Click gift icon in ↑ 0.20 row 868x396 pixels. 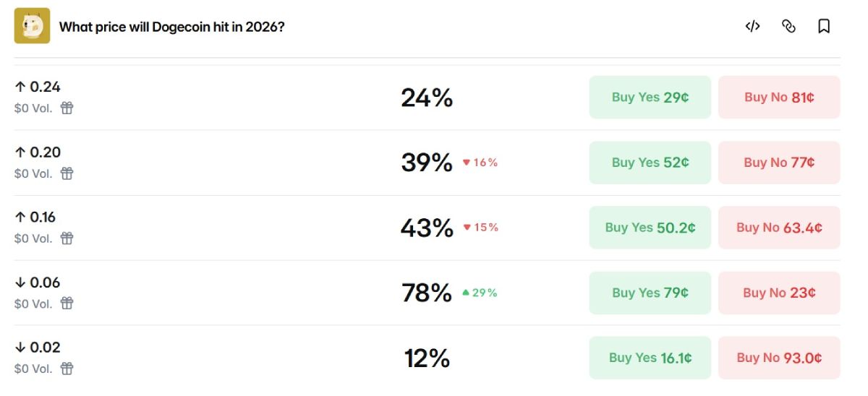[x=67, y=173]
